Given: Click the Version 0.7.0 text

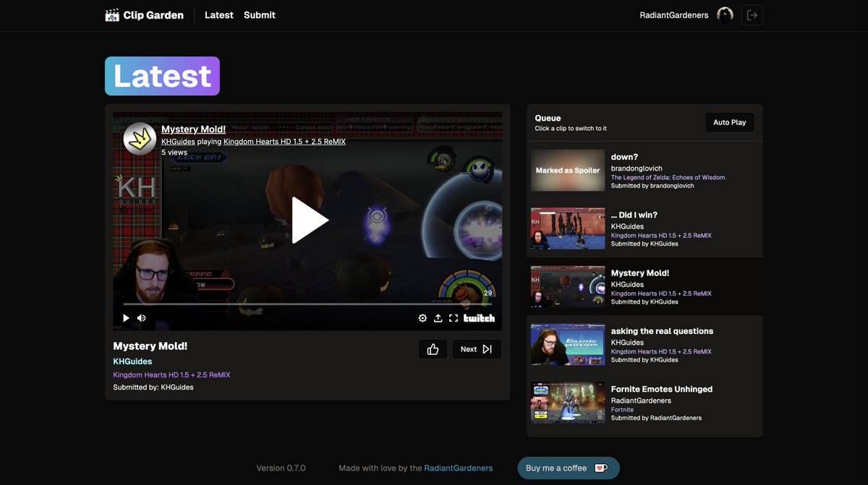Looking at the screenshot, I should tap(281, 468).
